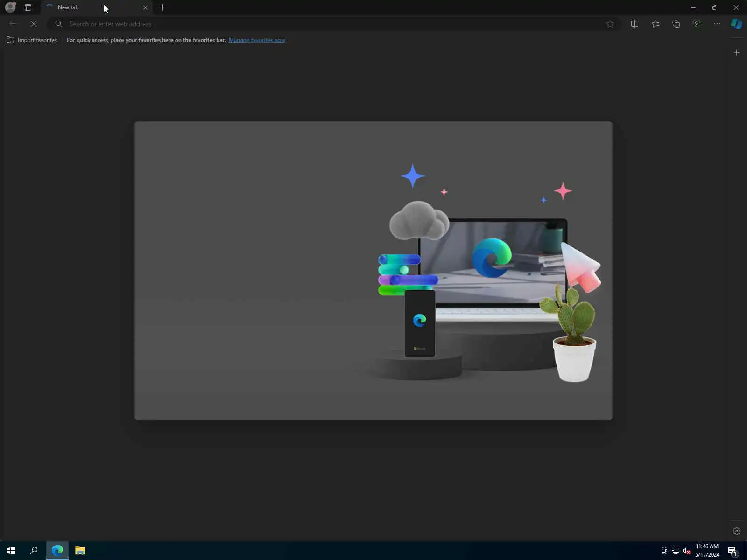The image size is (747, 560).
Task: Restore down the Edge window
Action: point(715,7)
